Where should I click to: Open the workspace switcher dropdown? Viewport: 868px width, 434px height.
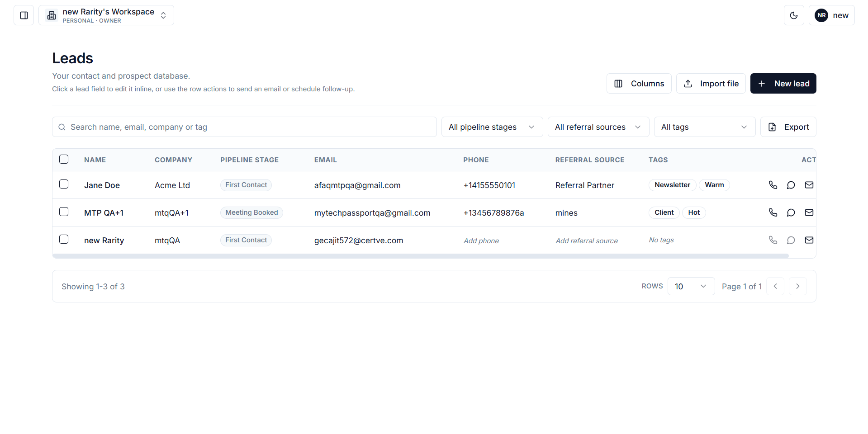(x=106, y=15)
